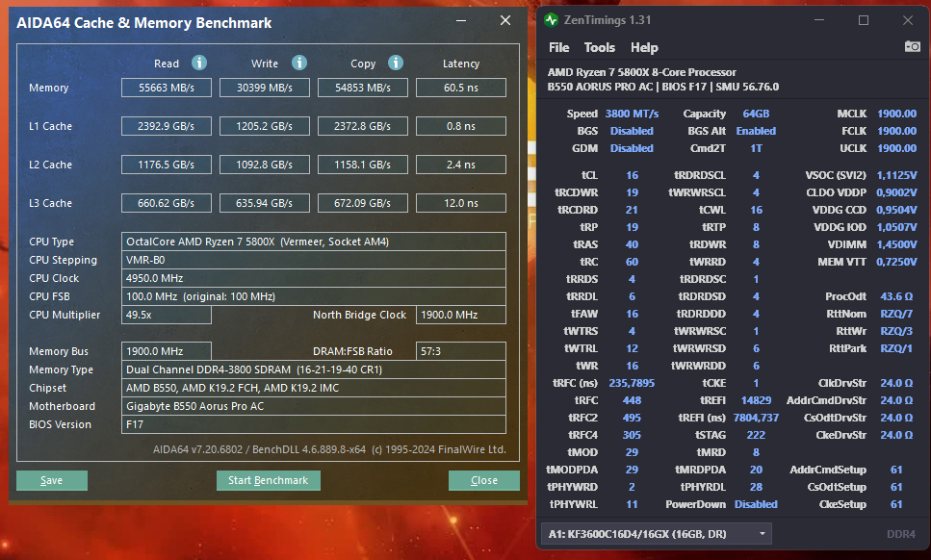
Task: Click the Chipset AMD B550 row
Action: (314, 388)
